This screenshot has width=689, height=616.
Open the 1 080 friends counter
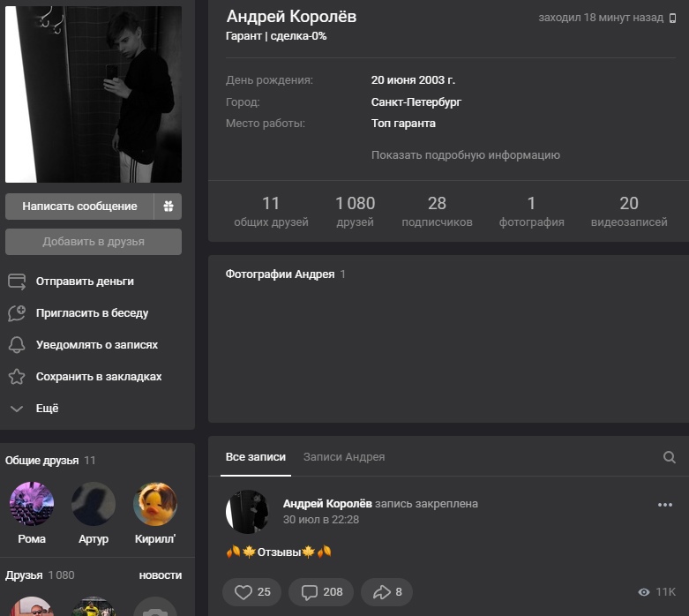(355, 212)
